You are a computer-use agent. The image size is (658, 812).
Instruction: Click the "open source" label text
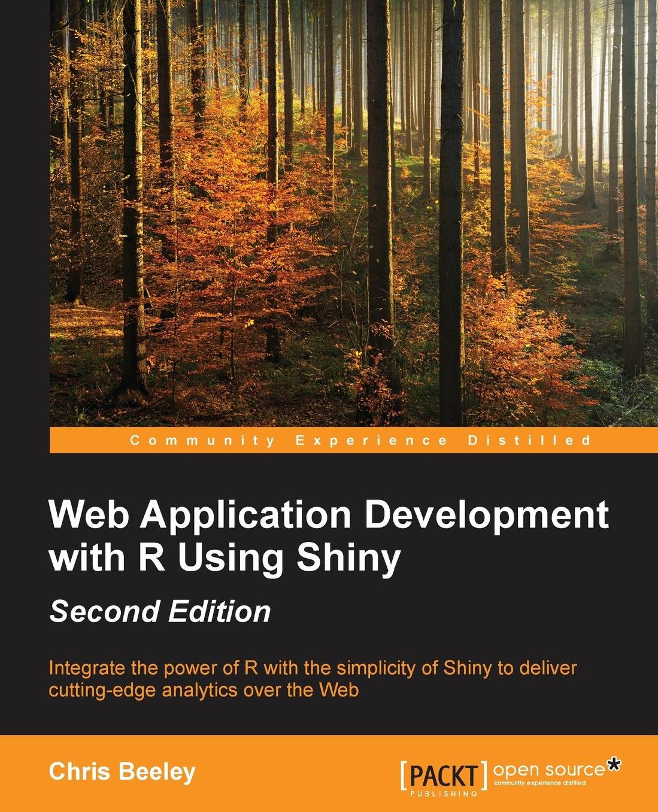pos(548,769)
